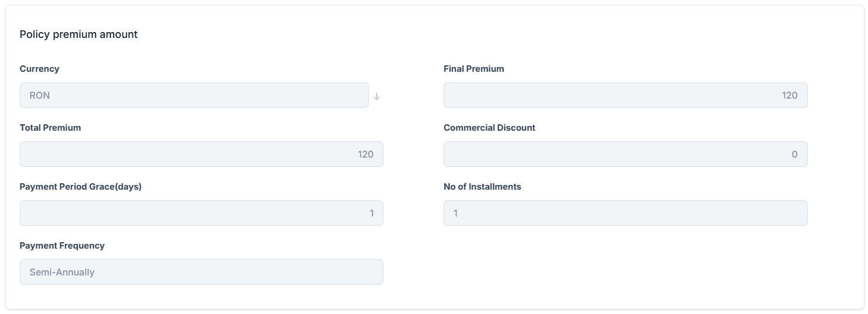The width and height of the screenshot is (868, 314).
Task: Click the 120 value in Final Premium
Action: click(x=789, y=95)
